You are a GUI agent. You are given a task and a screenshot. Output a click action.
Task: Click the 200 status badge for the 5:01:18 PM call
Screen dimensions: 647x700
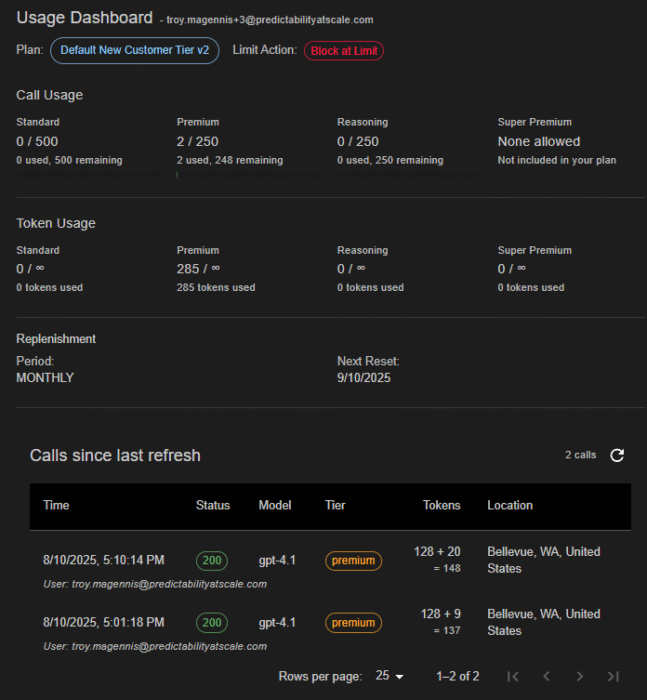212,622
